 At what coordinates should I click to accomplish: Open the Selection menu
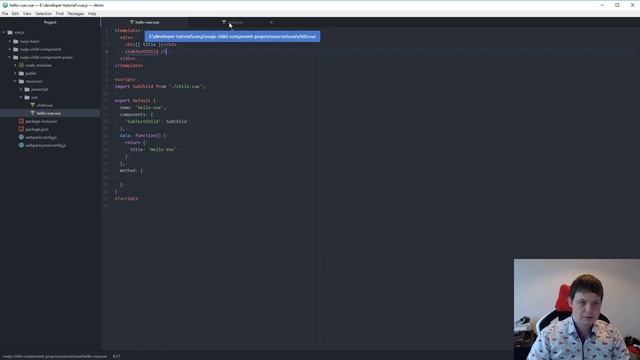click(43, 13)
